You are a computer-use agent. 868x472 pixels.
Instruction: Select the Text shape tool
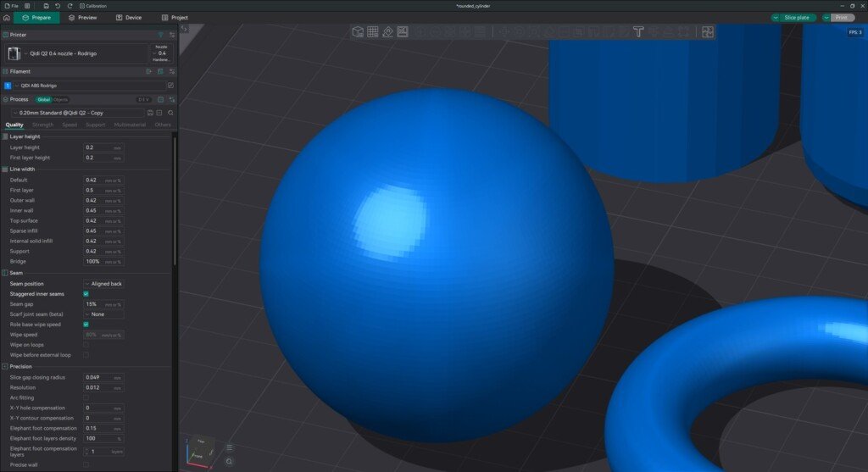point(638,32)
